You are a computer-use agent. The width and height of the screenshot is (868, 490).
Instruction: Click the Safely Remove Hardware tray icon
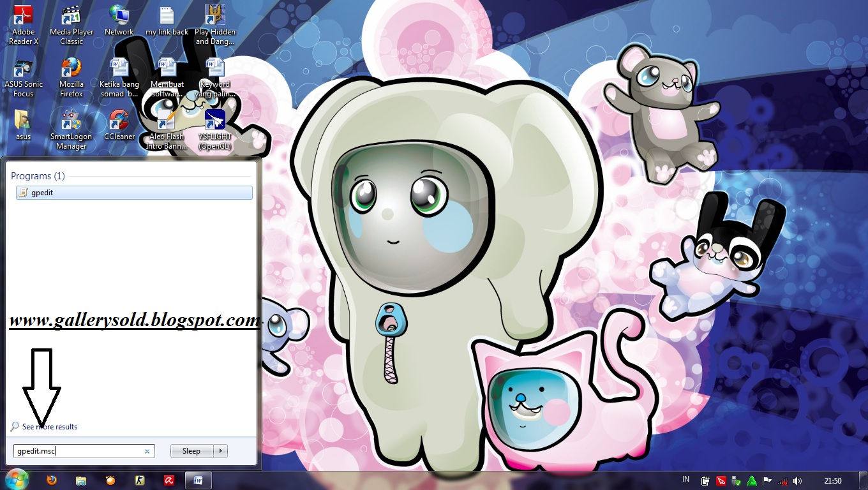tap(737, 481)
